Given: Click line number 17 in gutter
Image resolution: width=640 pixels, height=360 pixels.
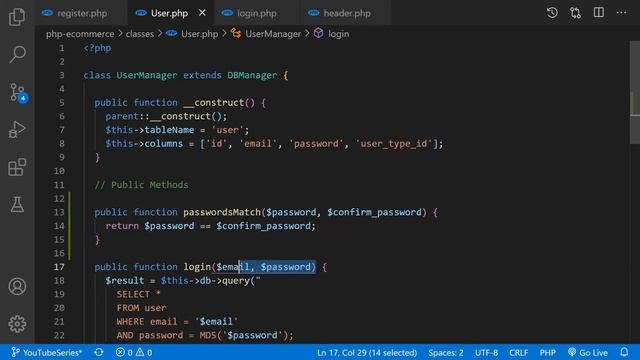Looking at the screenshot, I should tap(59, 267).
